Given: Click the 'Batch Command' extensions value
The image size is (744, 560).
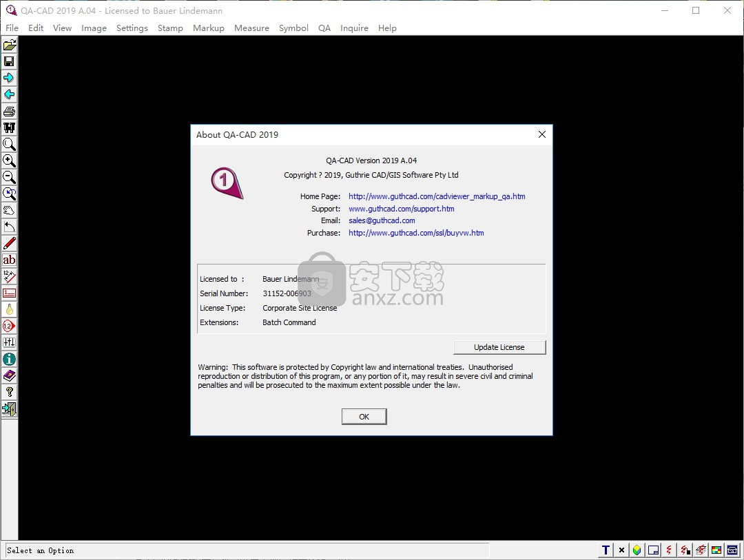Looking at the screenshot, I should (289, 323).
